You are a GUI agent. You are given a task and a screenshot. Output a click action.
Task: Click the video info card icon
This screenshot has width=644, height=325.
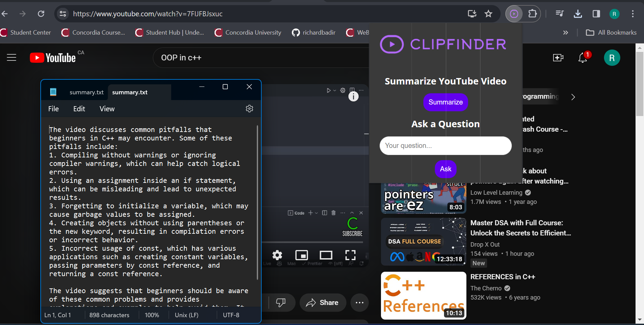pos(354,97)
